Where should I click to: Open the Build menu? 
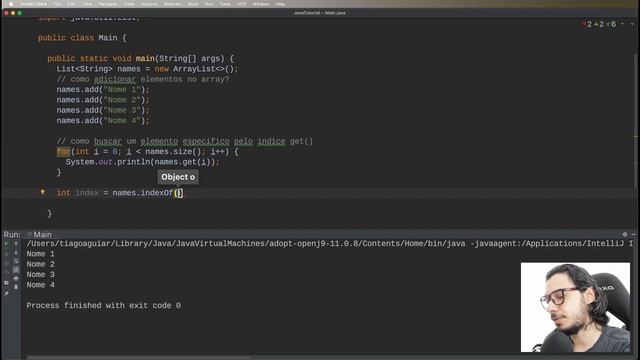pyautogui.click(x=193, y=4)
